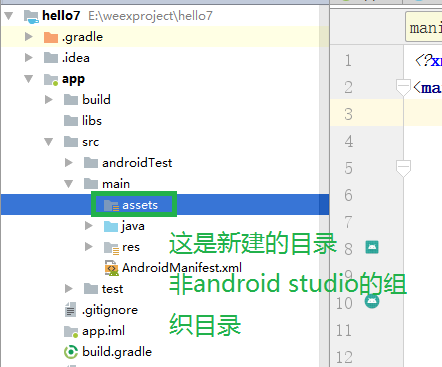The image size is (442, 367).
Task: Expand the test folder arrow
Action: tap(69, 289)
